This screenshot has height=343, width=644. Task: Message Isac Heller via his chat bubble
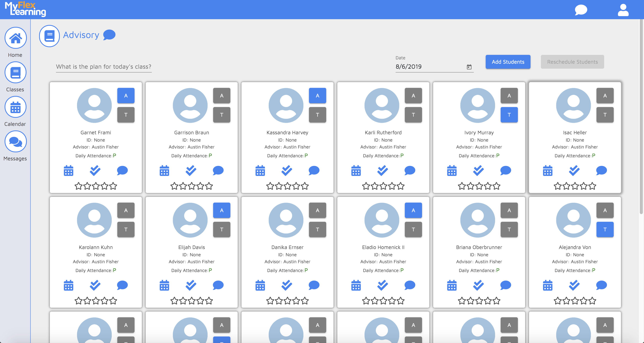tap(602, 170)
